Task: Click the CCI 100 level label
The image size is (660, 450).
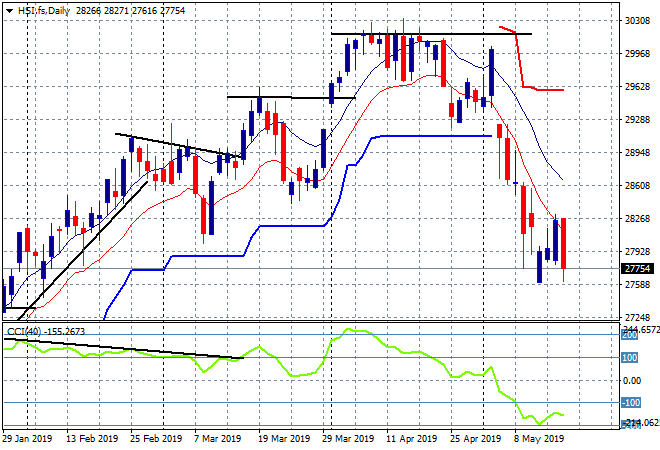Action: (630, 358)
